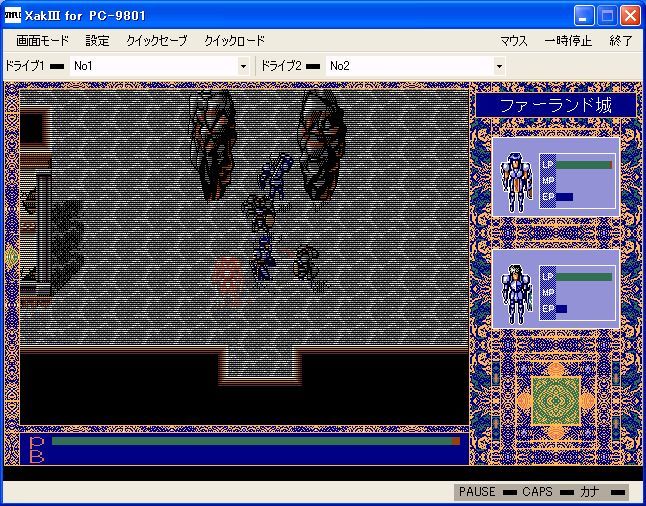The image size is (646, 506).
Task: Click the red magic circle on floor
Action: pos(227,281)
